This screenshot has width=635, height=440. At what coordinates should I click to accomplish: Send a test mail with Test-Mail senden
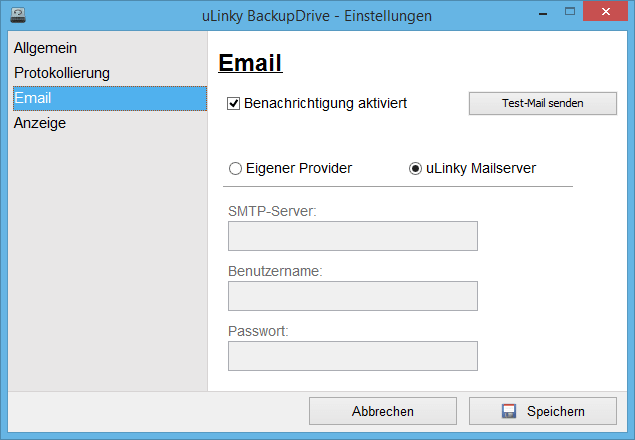click(543, 103)
